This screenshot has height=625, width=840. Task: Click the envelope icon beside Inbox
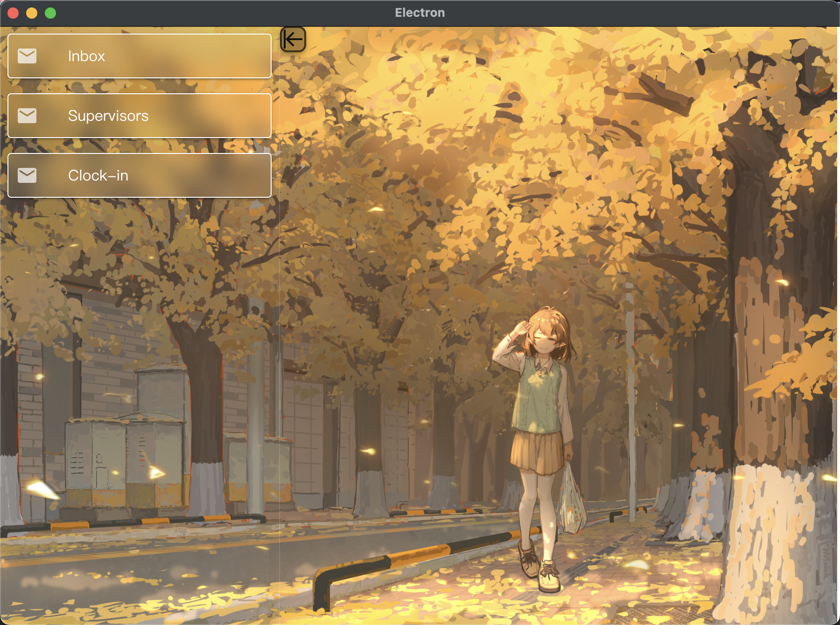coord(27,56)
